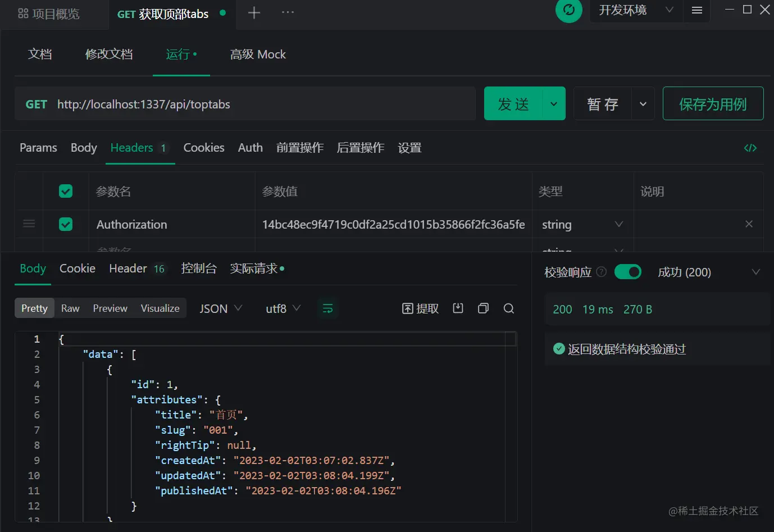The width and height of the screenshot is (774, 532).
Task: Open the Cookies request tab
Action: [204, 148]
